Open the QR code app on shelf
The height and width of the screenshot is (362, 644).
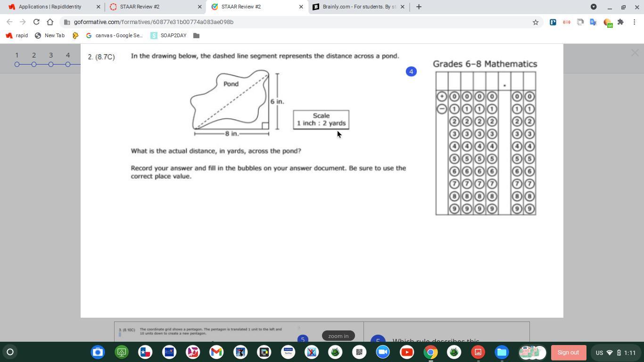tap(359, 352)
